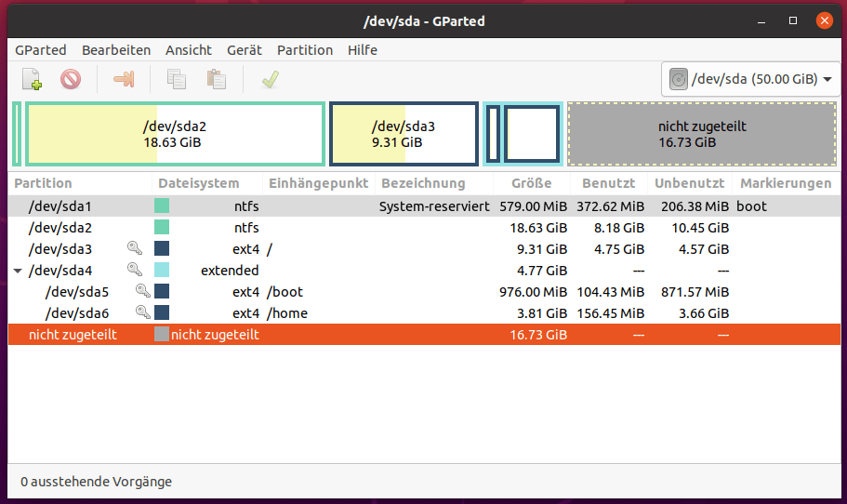847x504 pixels.
Task: Open the Ansicht menu
Action: tap(189, 50)
